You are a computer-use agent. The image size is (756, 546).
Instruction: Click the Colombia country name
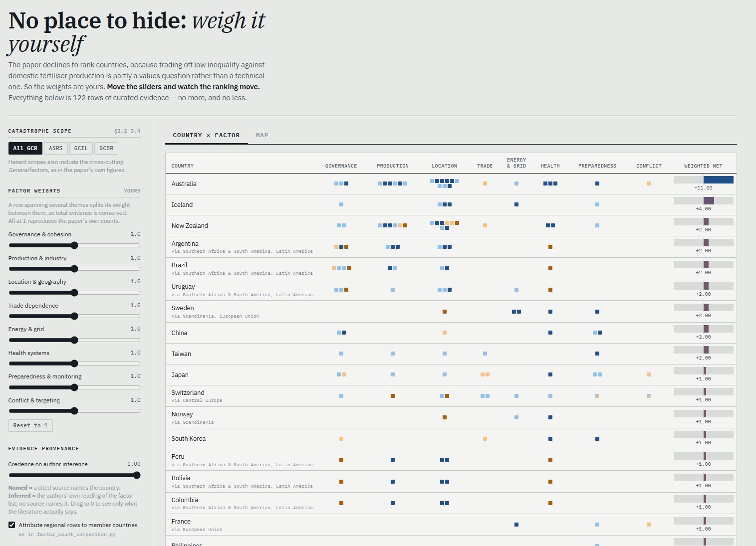185,500
